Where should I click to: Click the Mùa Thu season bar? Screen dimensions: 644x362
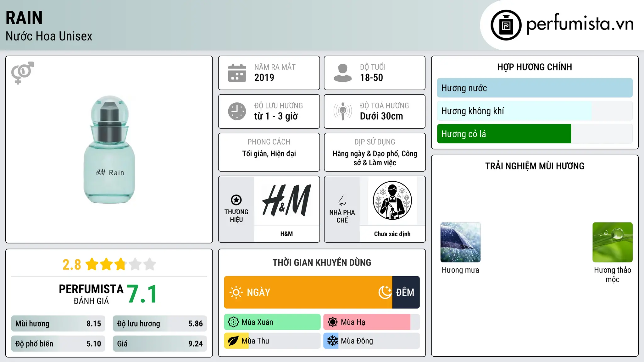click(272, 341)
